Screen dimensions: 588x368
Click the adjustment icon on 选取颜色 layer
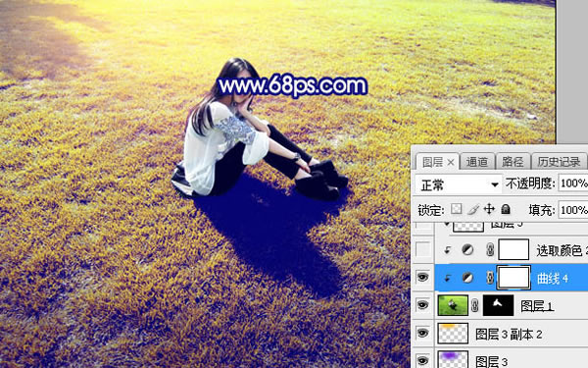tap(467, 249)
